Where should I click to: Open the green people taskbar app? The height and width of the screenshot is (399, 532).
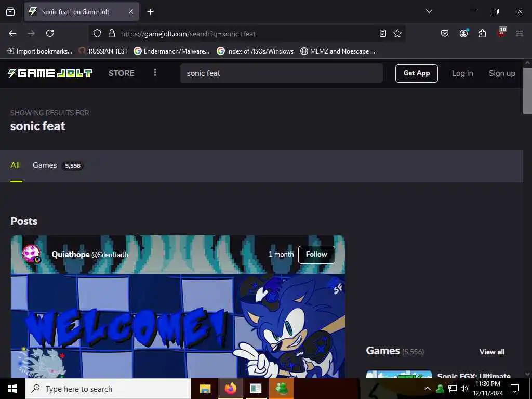pyautogui.click(x=282, y=389)
